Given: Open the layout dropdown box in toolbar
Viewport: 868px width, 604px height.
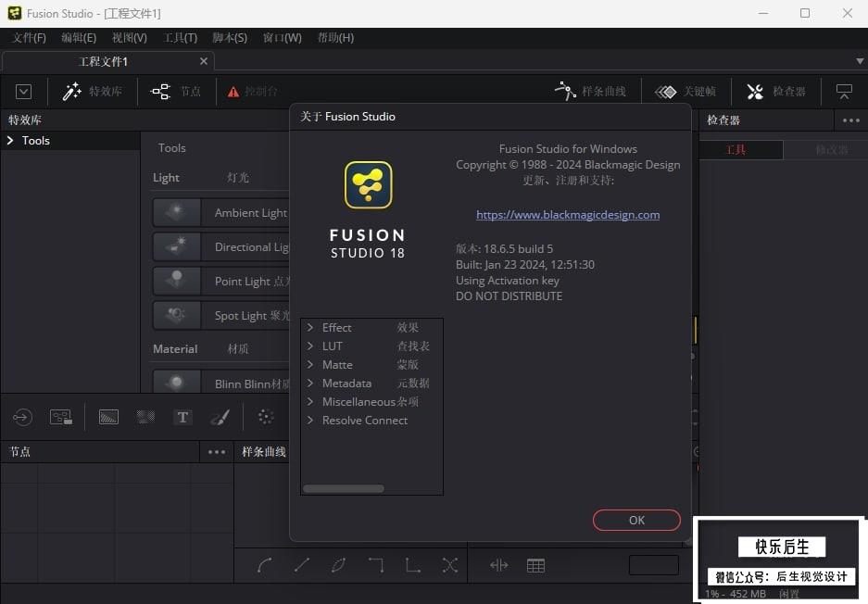Looking at the screenshot, I should click(x=23, y=92).
